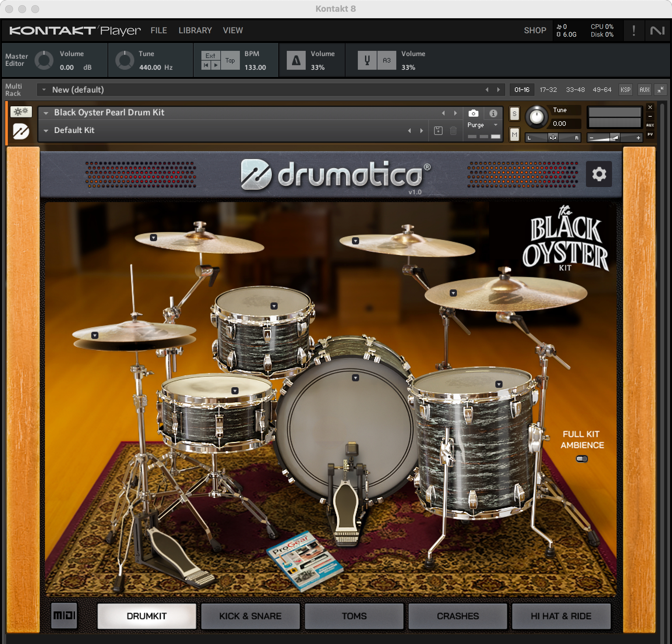672x644 pixels.
Task: Open the instrument info icon
Action: pyautogui.click(x=493, y=113)
